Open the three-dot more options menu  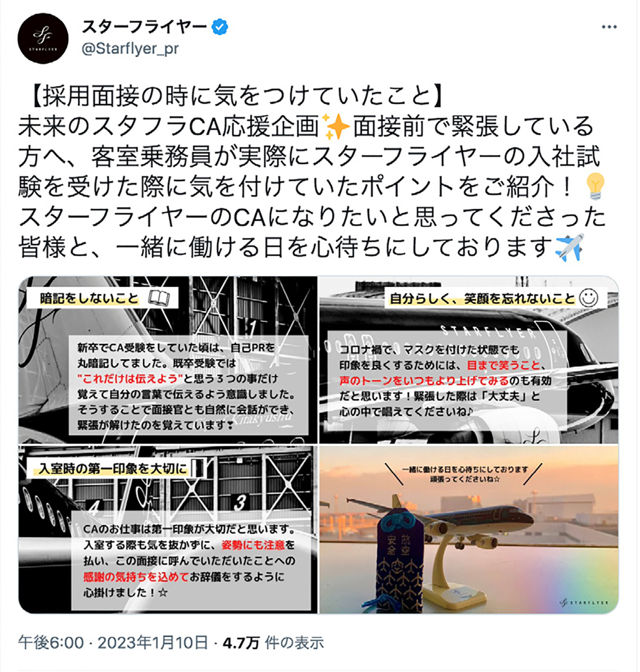[609, 27]
